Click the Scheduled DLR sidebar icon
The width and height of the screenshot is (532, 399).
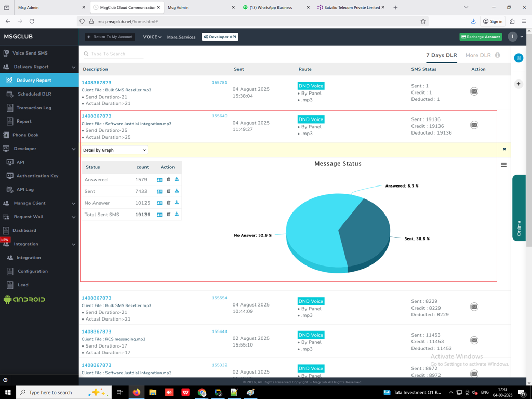tap(10, 94)
